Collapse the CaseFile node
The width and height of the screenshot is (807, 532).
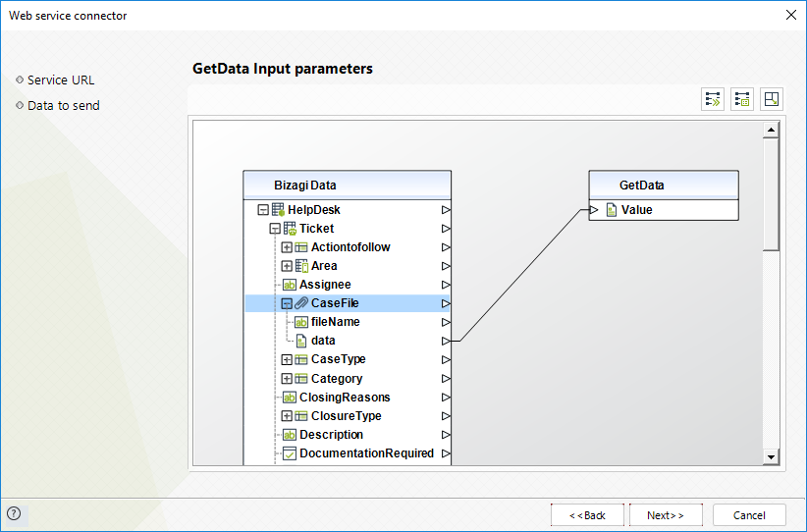pos(287,303)
